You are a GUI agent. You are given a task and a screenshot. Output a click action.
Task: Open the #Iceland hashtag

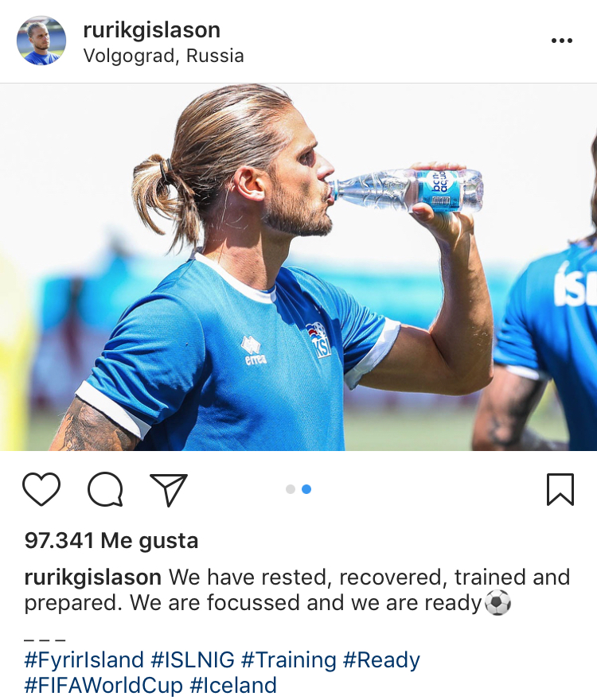coord(233,685)
